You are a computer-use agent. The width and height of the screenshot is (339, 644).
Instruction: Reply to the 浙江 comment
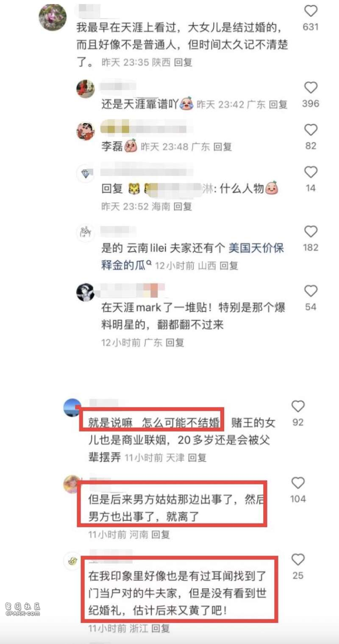161,628
